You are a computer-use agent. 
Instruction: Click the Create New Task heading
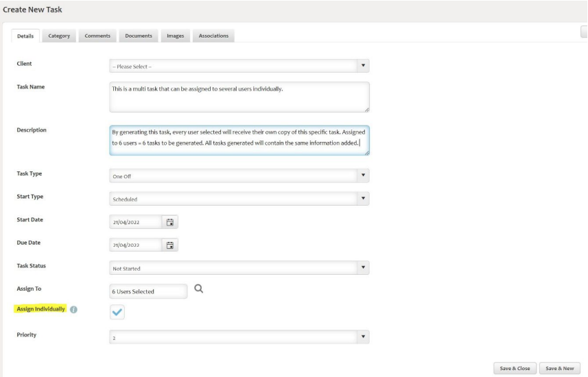[32, 10]
